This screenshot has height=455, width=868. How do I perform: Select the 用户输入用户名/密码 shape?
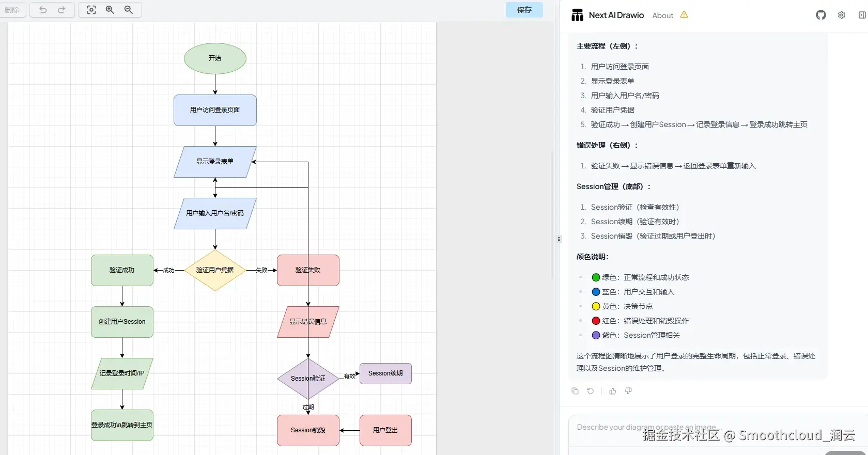coord(215,213)
